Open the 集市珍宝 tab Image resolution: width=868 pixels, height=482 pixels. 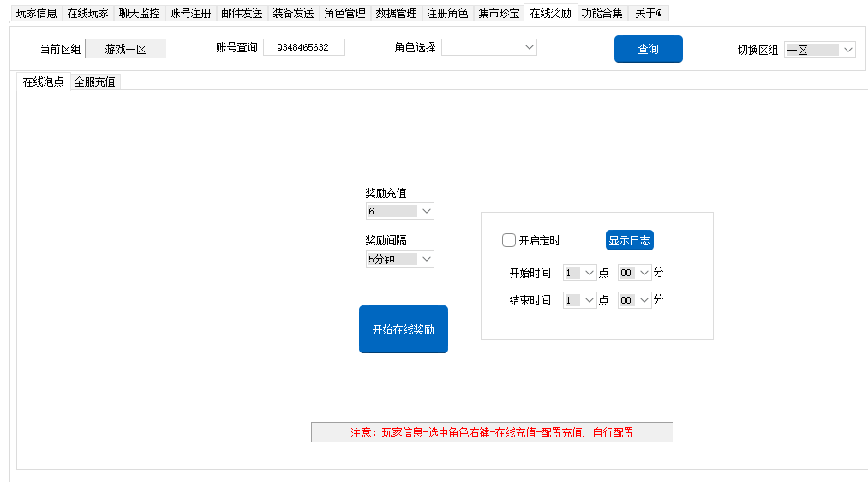click(499, 13)
